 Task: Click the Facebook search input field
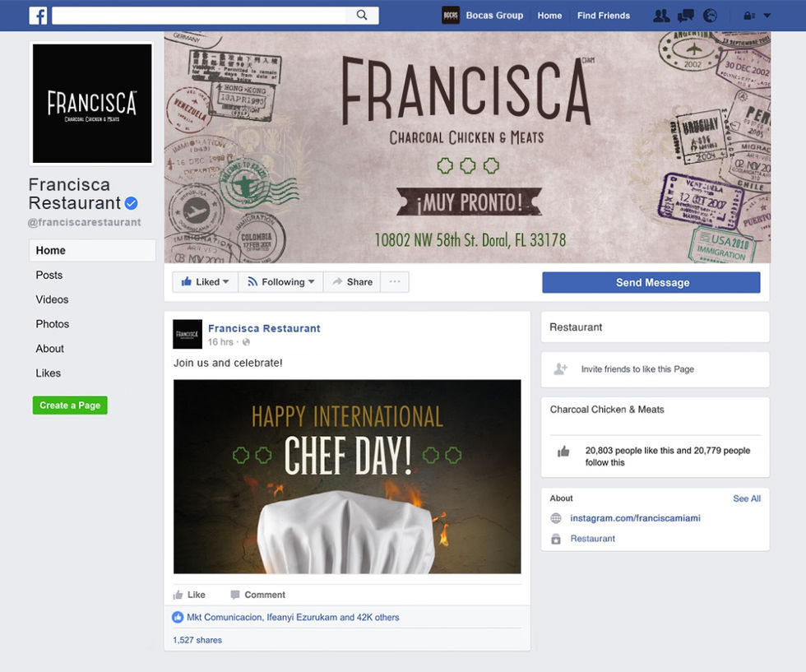pos(199,16)
